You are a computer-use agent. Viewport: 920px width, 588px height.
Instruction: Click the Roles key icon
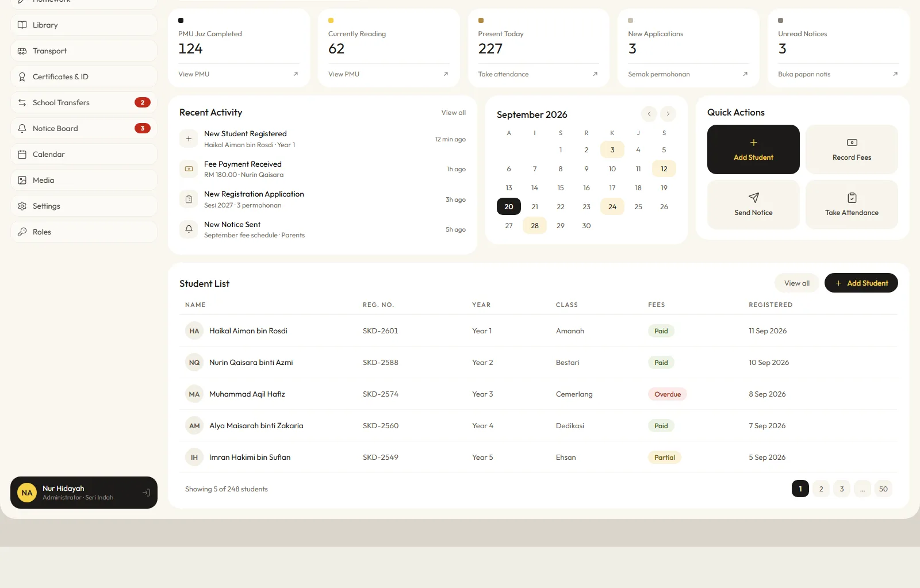[22, 232]
